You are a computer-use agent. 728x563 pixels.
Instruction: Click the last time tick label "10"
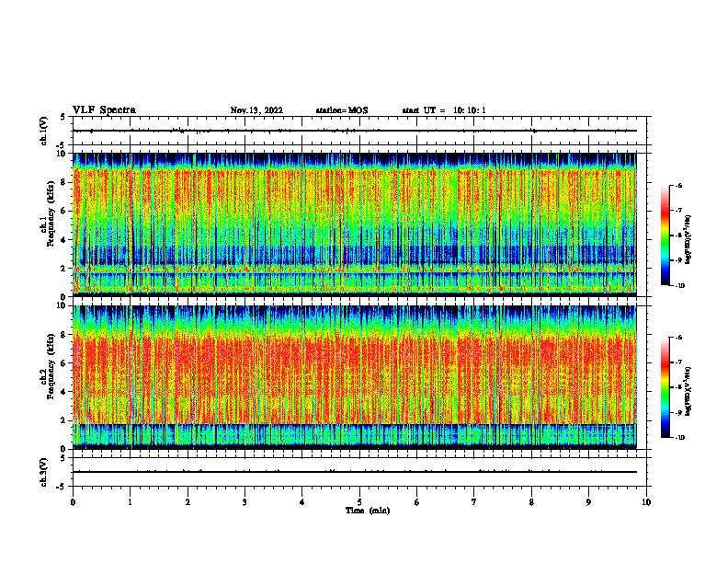coord(646,502)
